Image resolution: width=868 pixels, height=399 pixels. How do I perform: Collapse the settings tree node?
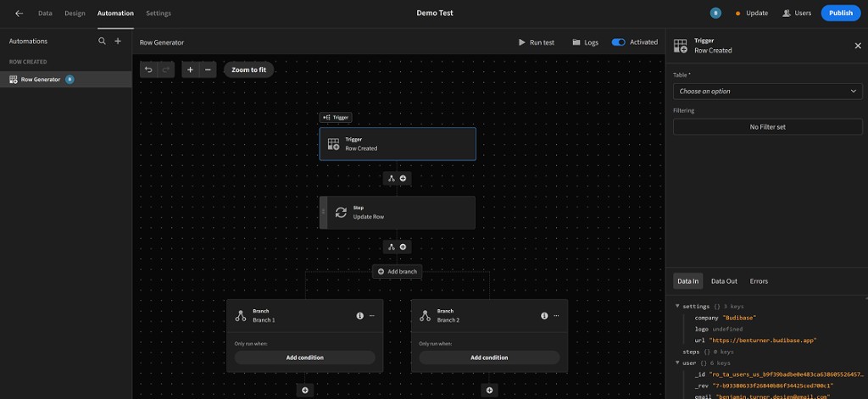(677, 306)
